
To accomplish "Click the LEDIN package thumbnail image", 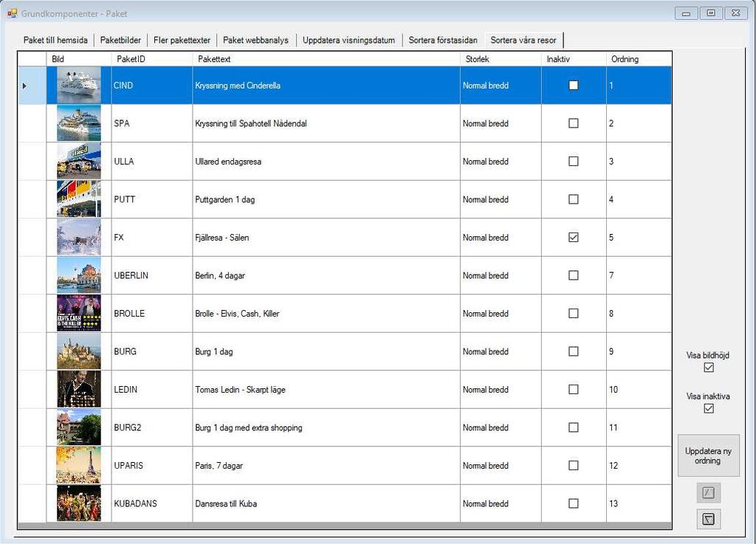I will click(79, 390).
